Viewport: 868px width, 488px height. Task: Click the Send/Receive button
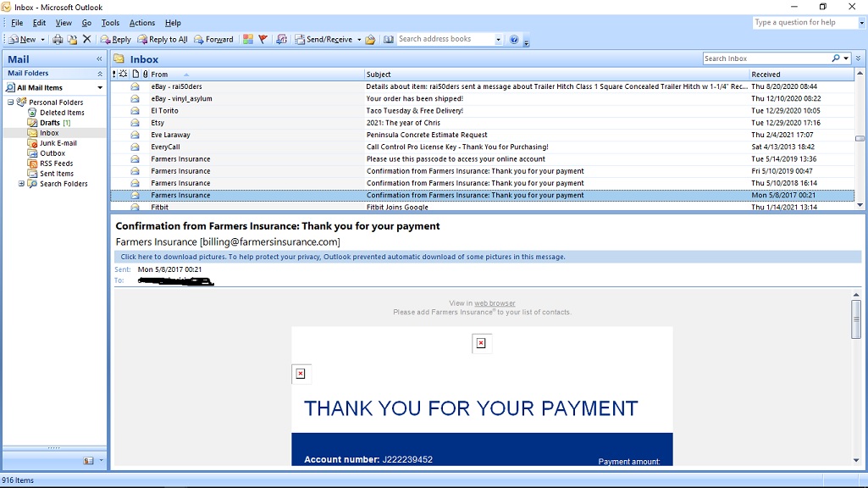coord(323,39)
